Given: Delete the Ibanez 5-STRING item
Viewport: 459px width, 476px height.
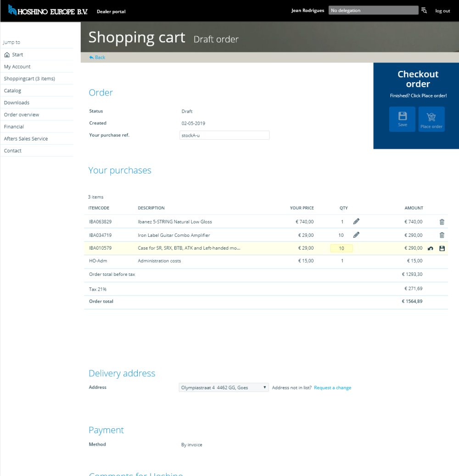Looking at the screenshot, I should tap(442, 222).
